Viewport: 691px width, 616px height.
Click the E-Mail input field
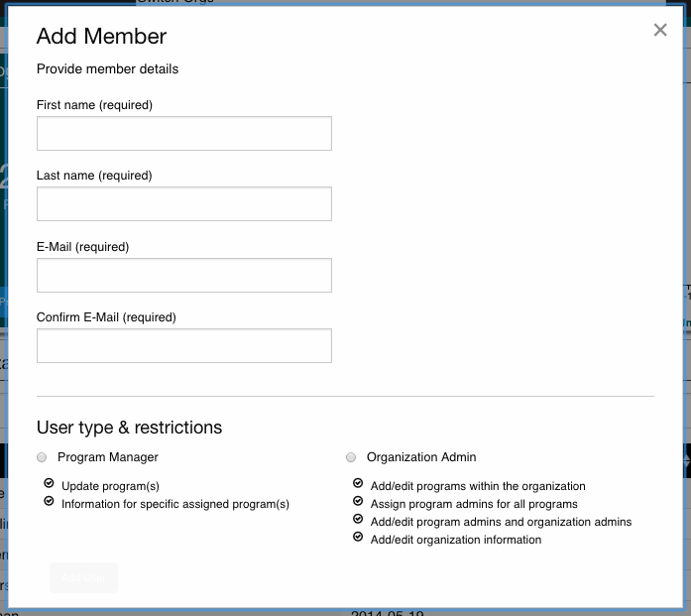pos(184,275)
